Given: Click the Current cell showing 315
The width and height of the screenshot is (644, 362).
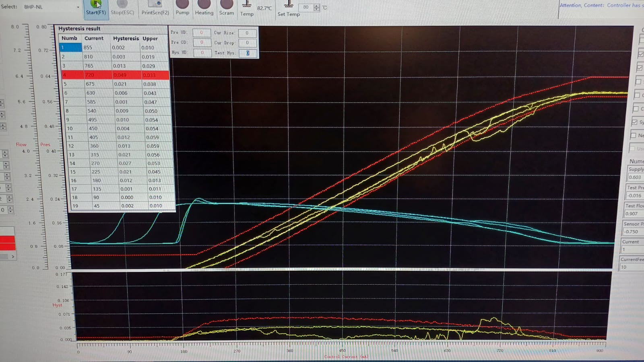Looking at the screenshot, I should (103, 155).
